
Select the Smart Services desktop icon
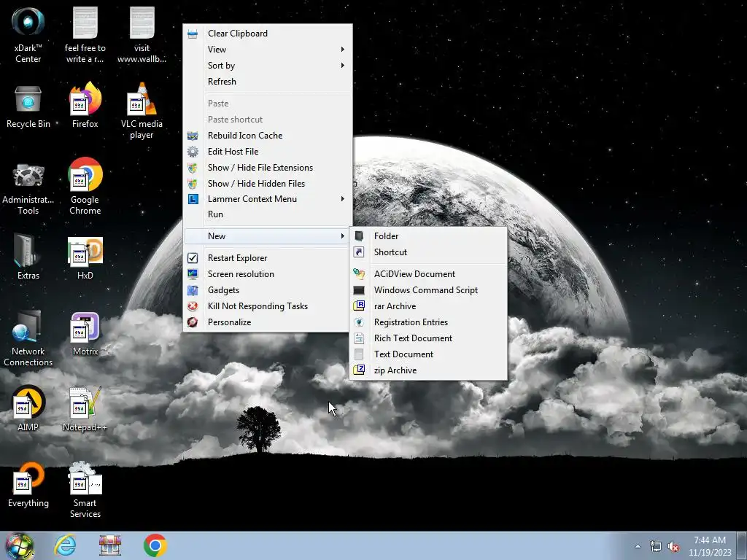pyautogui.click(x=85, y=490)
